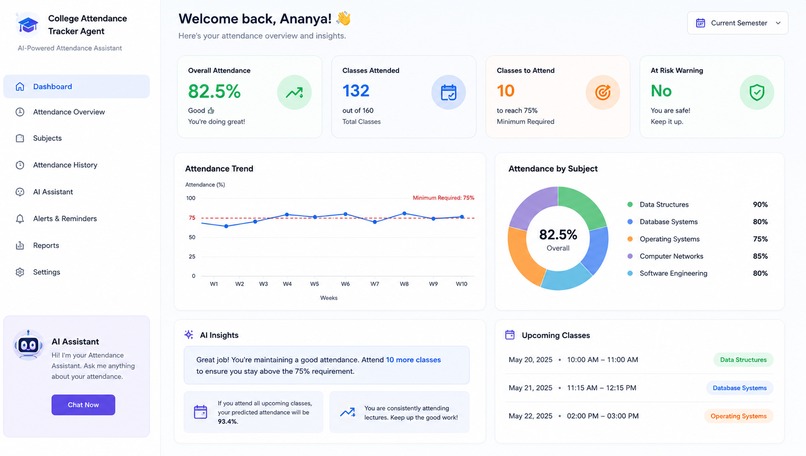Click the trending arrow icon in consistency tip

(x=347, y=412)
